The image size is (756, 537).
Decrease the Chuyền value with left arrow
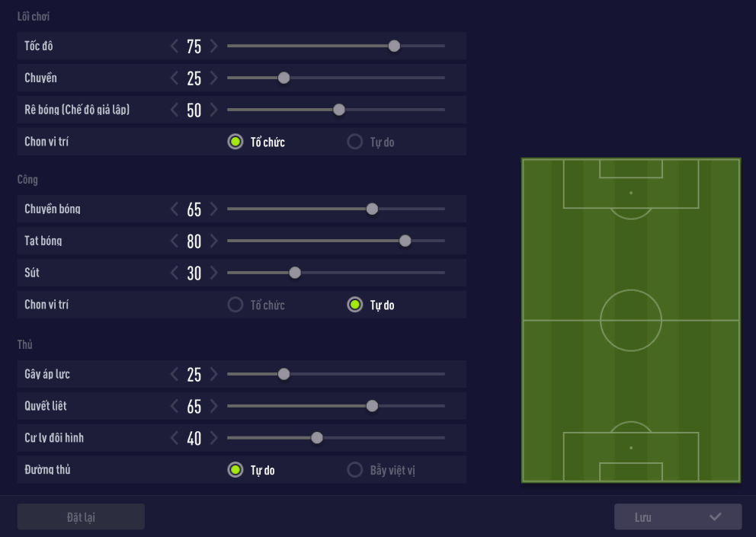point(175,78)
